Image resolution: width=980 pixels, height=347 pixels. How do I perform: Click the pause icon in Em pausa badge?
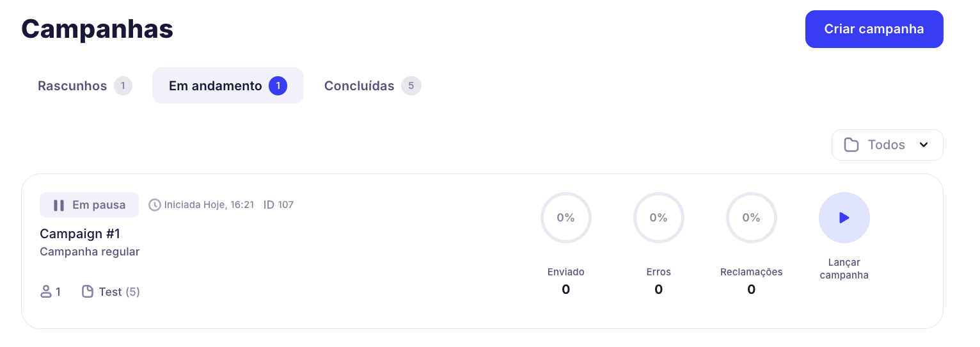click(59, 206)
